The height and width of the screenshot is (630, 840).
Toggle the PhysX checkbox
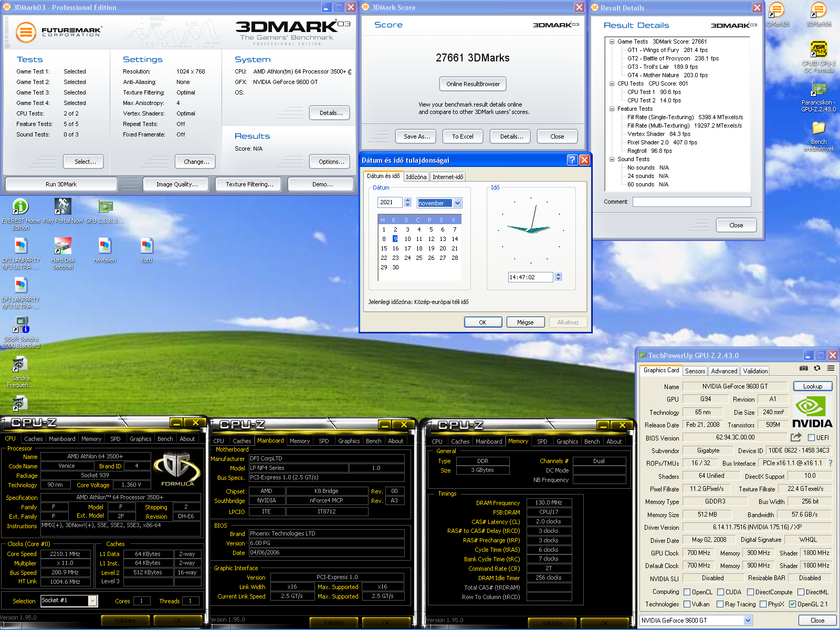[x=763, y=604]
